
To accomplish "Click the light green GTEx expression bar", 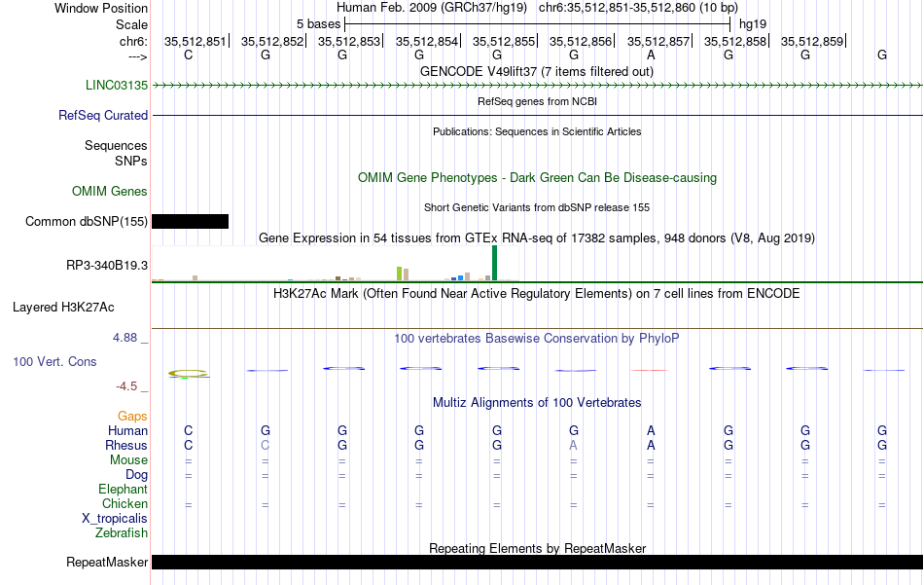I will [400, 274].
